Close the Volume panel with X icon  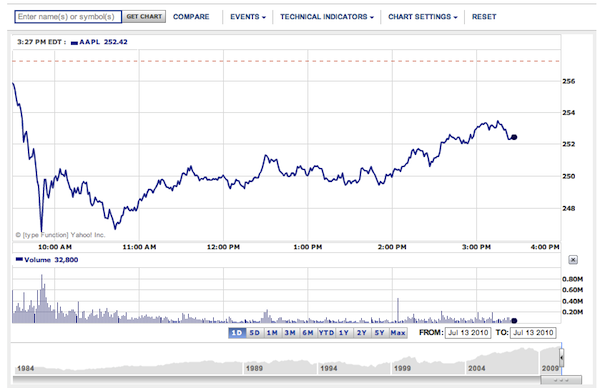tap(573, 260)
